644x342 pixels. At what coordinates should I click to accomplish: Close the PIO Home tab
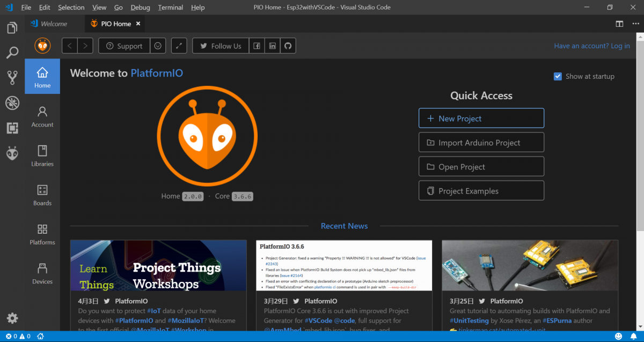point(138,24)
